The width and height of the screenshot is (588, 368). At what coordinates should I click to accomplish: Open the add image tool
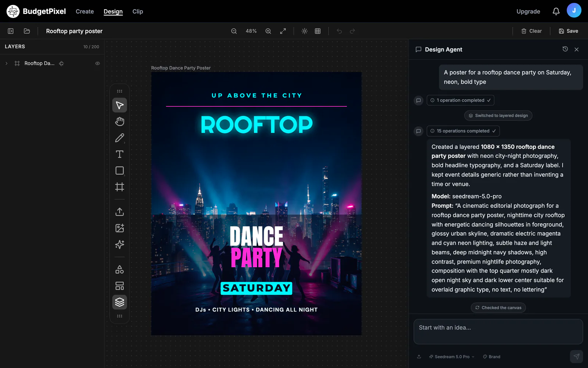(119, 228)
